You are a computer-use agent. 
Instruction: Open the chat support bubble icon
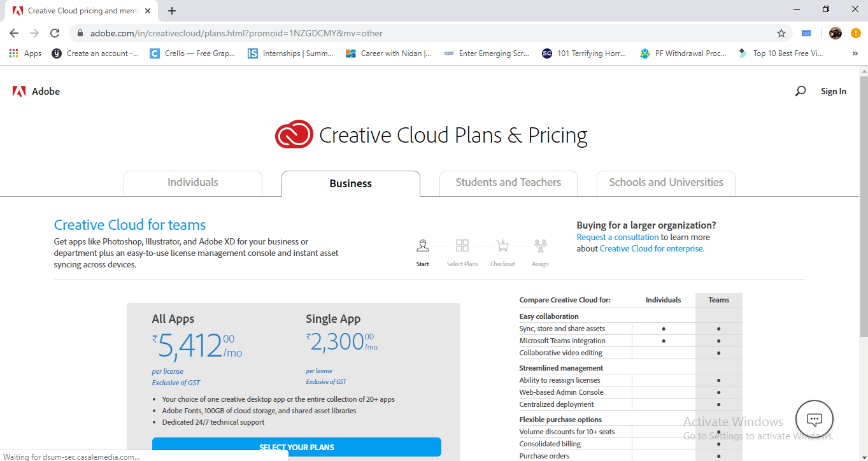click(815, 419)
